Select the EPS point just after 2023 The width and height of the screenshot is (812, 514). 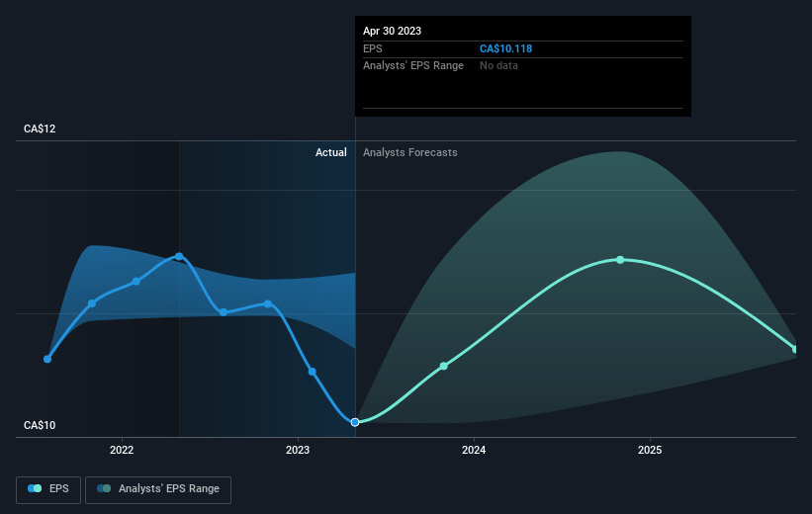(313, 372)
